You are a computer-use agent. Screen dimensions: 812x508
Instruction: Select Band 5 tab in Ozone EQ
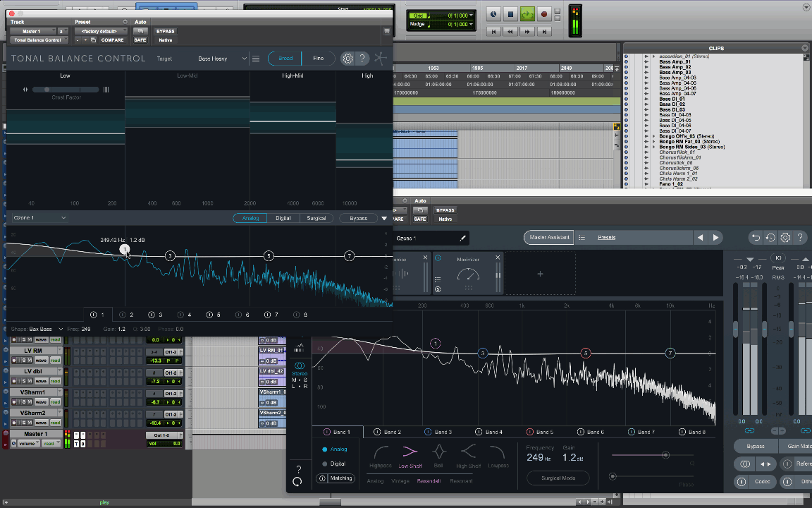540,432
